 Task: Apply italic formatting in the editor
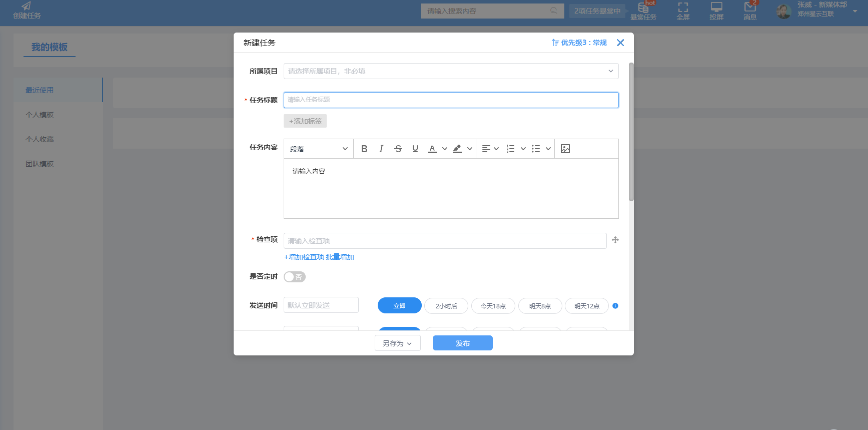pyautogui.click(x=381, y=149)
